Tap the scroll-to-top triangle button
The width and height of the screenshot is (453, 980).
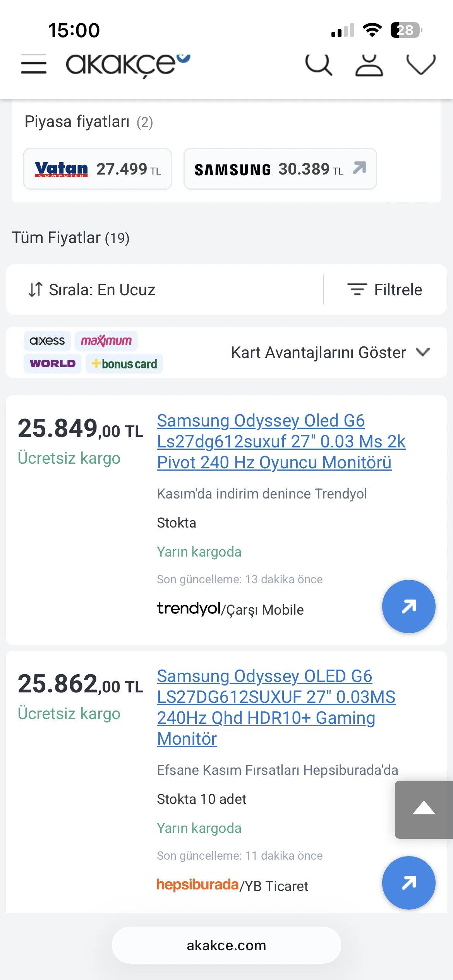[424, 809]
